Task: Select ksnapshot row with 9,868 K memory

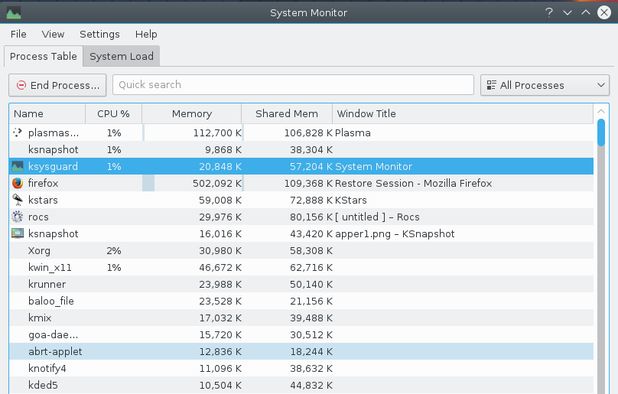Action: pyautogui.click(x=301, y=150)
